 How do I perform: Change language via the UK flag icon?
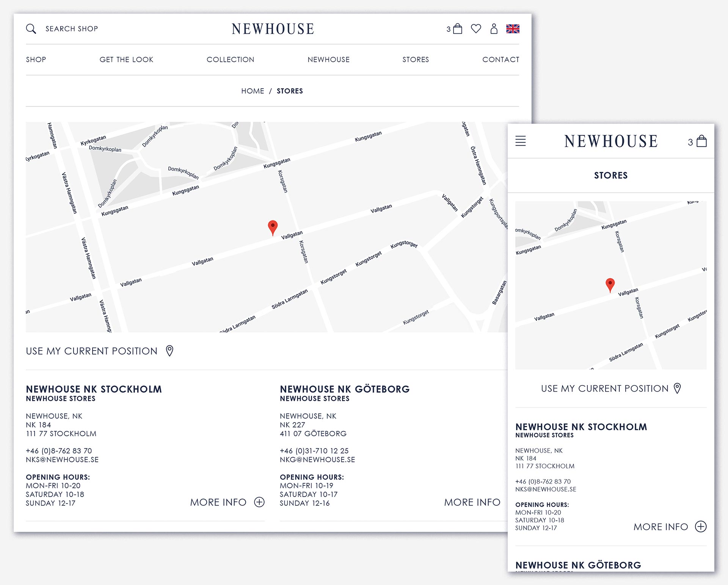tap(513, 29)
